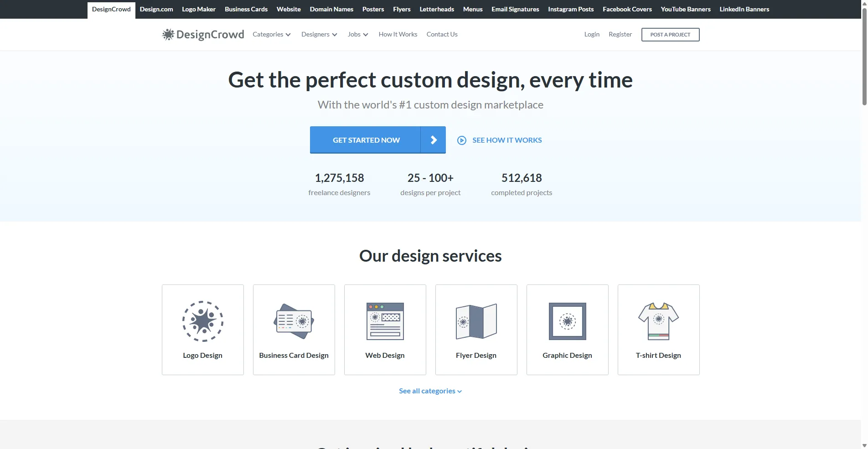Select the DesignCrowd top tab
The height and width of the screenshot is (449, 868).
pyautogui.click(x=111, y=10)
